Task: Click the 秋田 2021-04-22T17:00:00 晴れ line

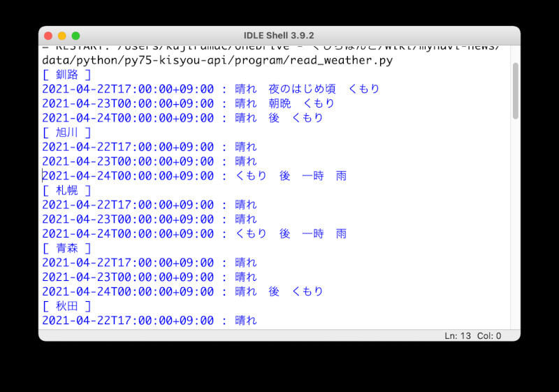Action: [150, 321]
